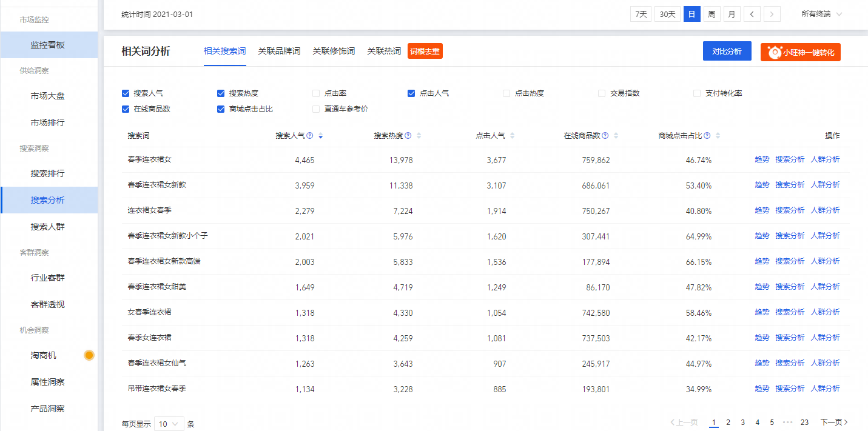Click the help icon beside 搜索人气 column header
Screen dimensions: 868x431
point(309,136)
